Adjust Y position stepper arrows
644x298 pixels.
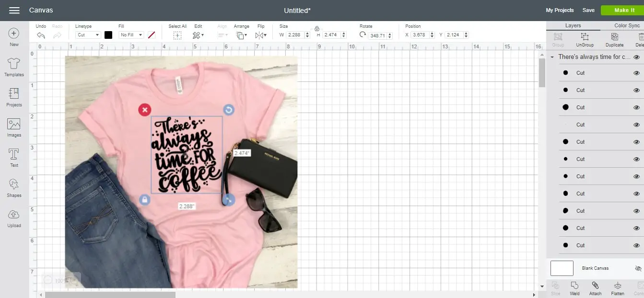point(466,35)
